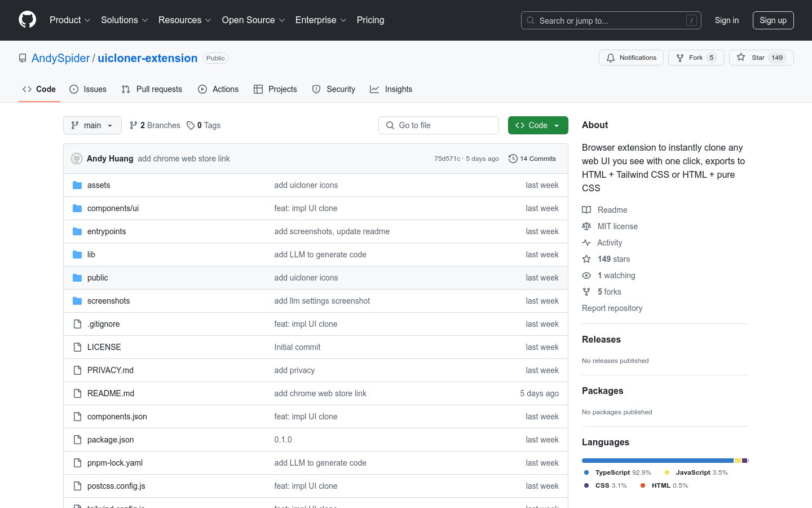
Task: Click the TypeScript 92.9% language link
Action: [x=617, y=472]
